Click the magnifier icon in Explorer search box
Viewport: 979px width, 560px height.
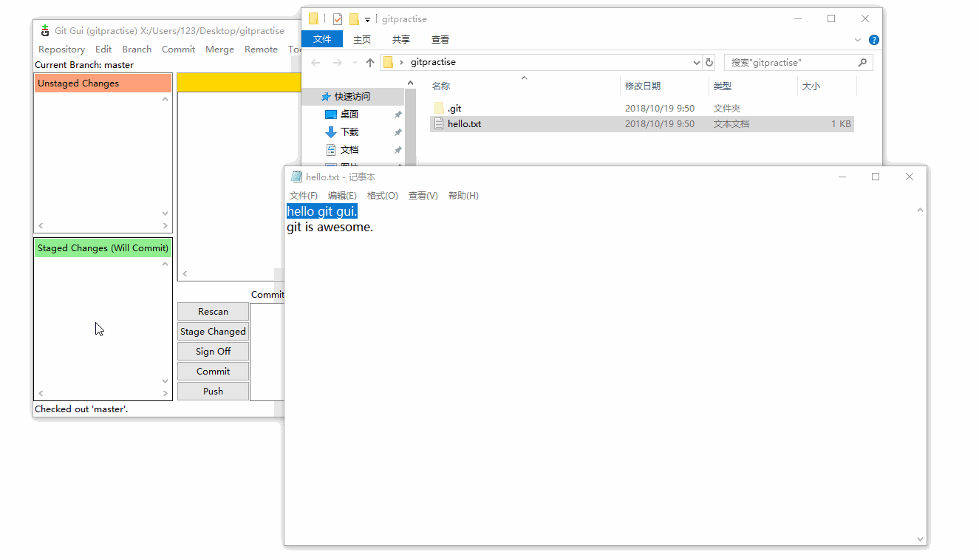pyautogui.click(x=862, y=63)
